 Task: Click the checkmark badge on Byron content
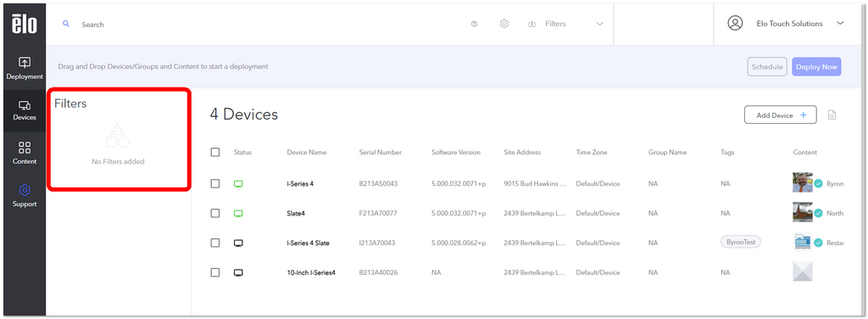pyautogui.click(x=819, y=183)
